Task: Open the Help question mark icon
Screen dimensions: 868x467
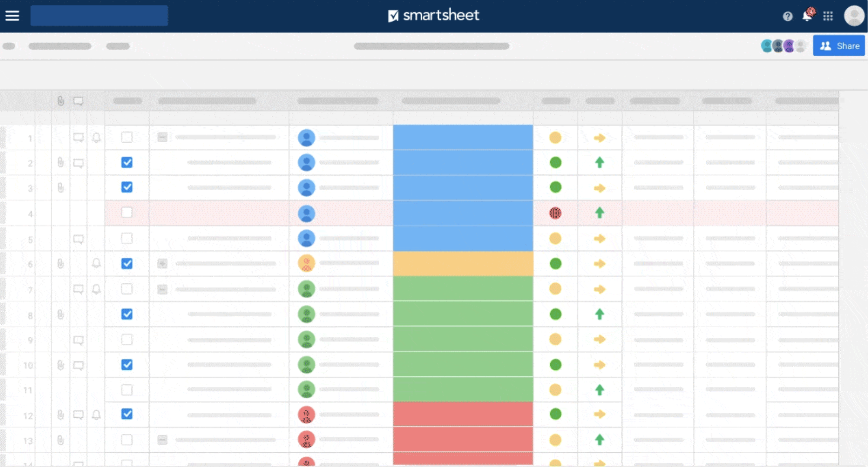Action: tap(788, 16)
